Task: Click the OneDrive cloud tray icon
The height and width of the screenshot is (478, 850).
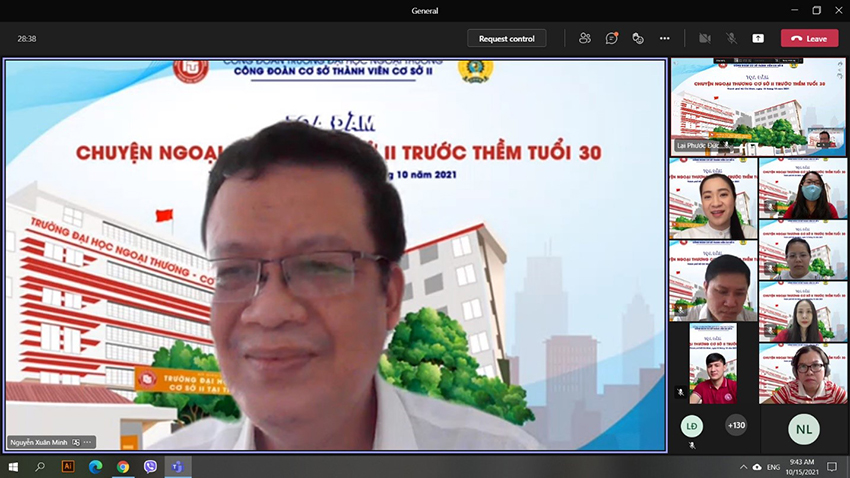Action: (x=757, y=467)
